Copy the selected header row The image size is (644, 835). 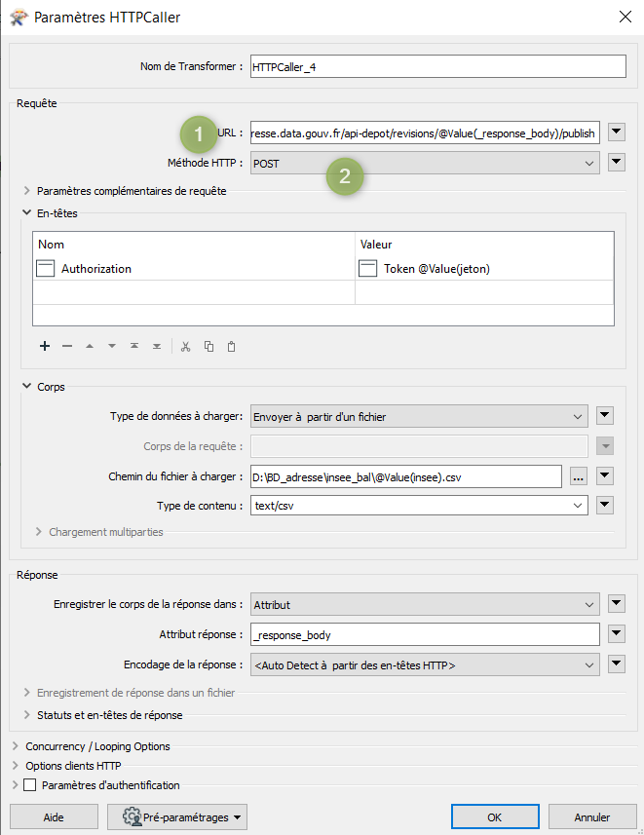(208, 347)
